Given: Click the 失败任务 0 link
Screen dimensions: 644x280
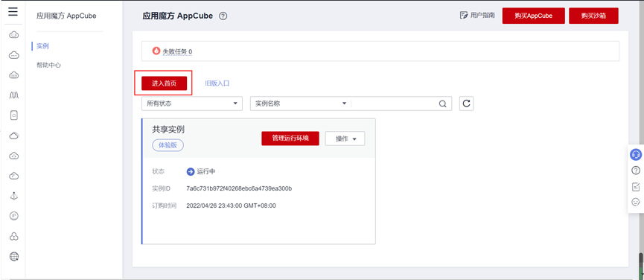Looking at the screenshot, I should (177, 51).
